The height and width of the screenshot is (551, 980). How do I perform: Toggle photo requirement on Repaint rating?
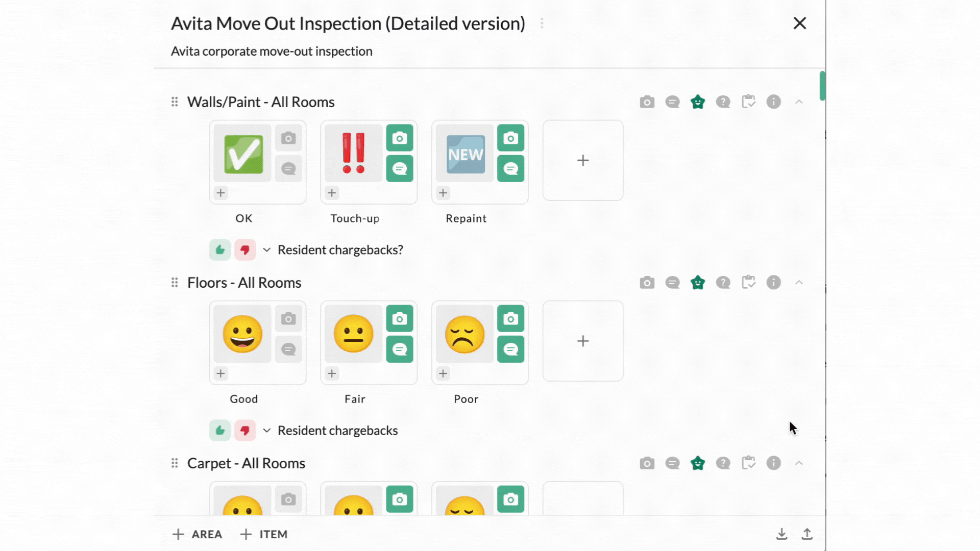511,138
